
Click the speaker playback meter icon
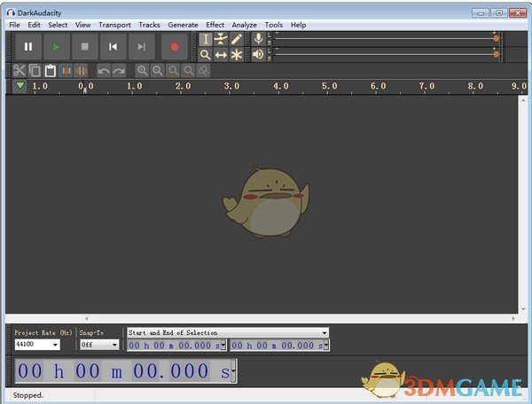tap(258, 55)
